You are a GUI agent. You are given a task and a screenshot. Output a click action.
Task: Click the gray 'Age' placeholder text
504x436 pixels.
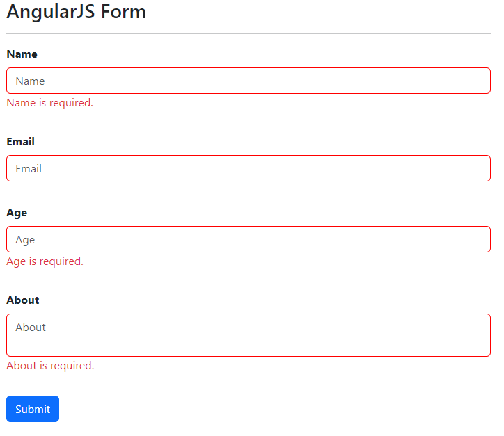pyautogui.click(x=25, y=240)
